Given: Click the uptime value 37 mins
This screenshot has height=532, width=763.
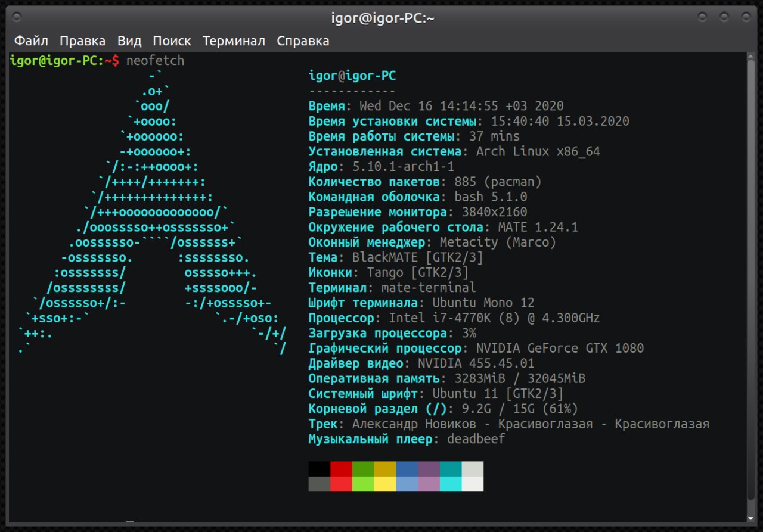Looking at the screenshot, I should (494, 136).
